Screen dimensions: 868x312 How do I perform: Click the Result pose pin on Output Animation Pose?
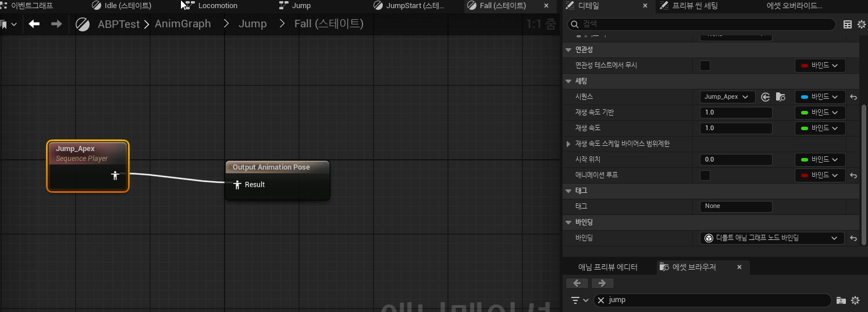tap(237, 185)
